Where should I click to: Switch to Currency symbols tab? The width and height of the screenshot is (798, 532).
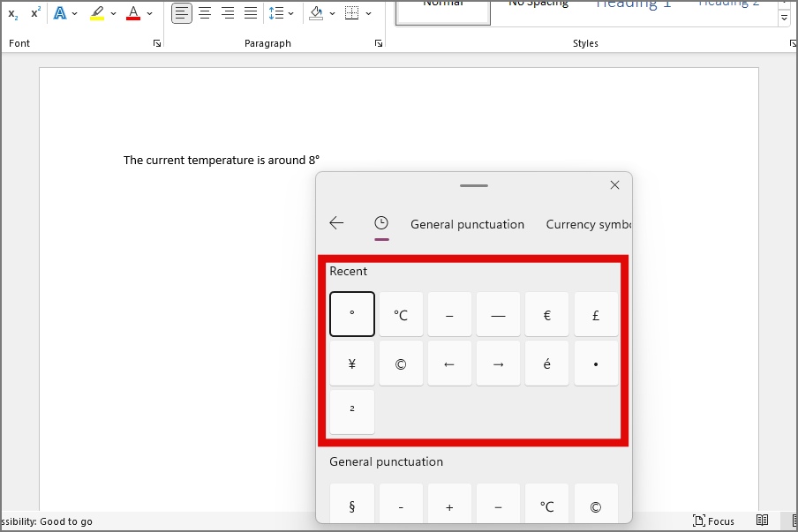(588, 224)
